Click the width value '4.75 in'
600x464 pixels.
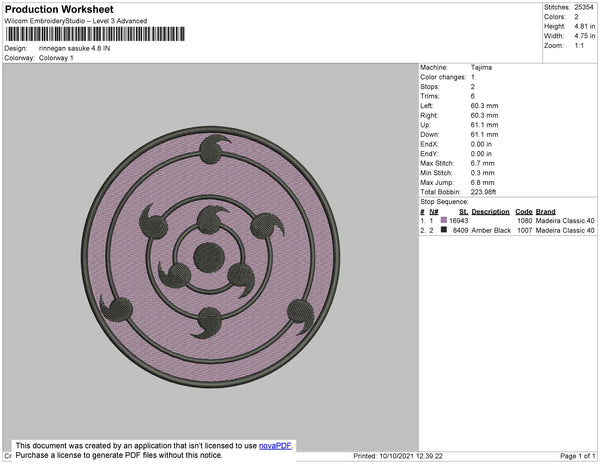[585, 36]
